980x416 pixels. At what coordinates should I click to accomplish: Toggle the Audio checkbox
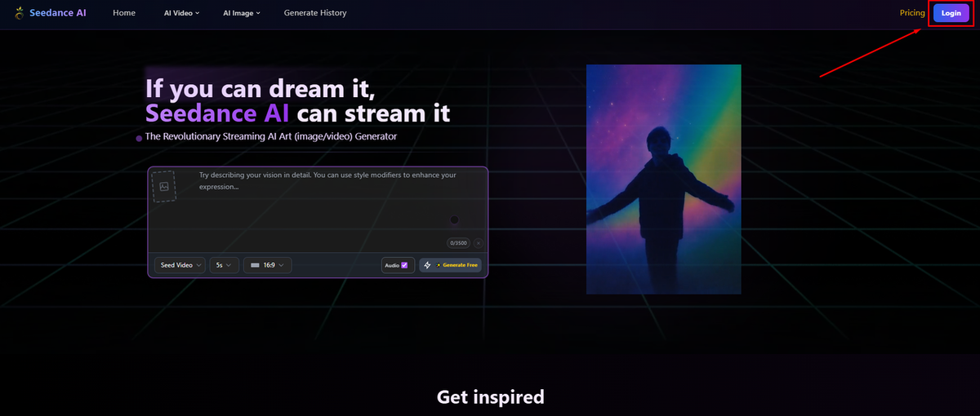coord(404,265)
